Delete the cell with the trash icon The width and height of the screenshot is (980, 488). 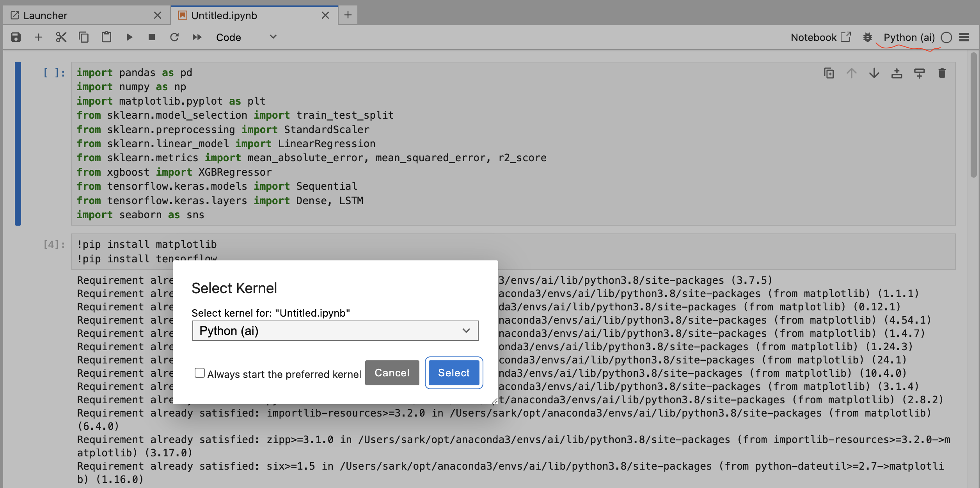942,73
